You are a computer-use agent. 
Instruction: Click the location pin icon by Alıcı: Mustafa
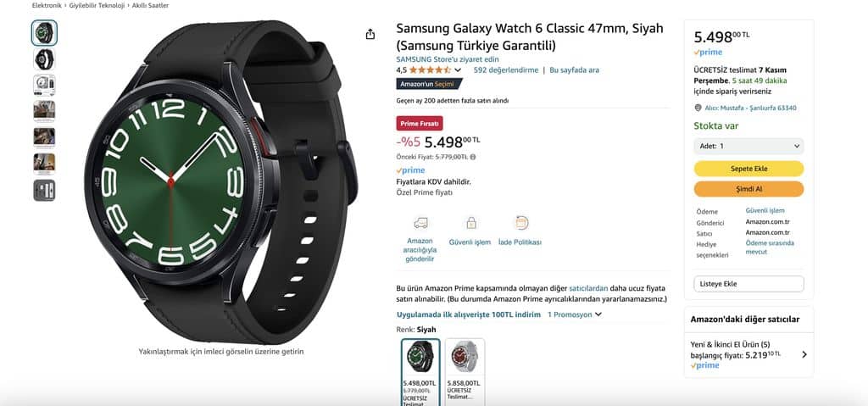[698, 108]
